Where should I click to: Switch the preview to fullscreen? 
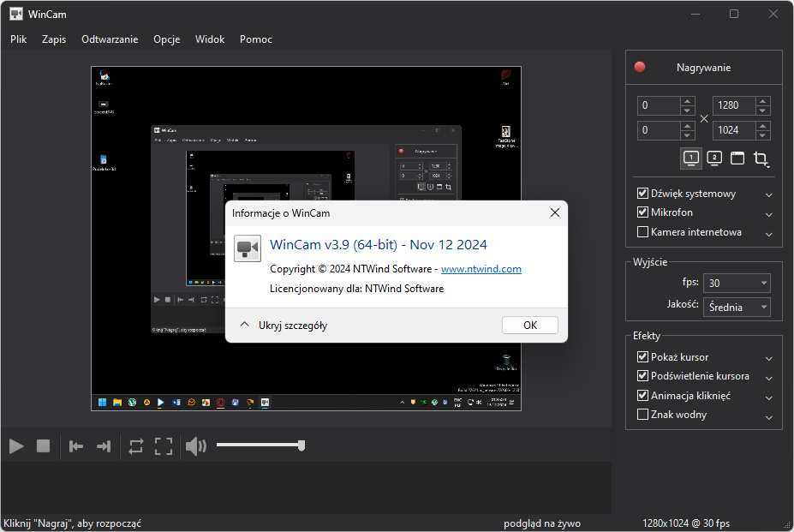(x=164, y=446)
